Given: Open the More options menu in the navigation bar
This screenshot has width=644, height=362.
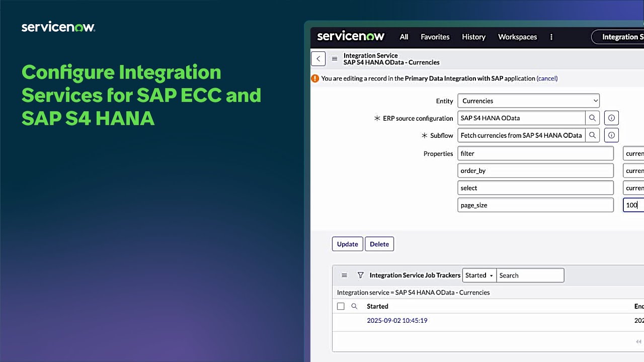Looking at the screenshot, I should click(551, 37).
